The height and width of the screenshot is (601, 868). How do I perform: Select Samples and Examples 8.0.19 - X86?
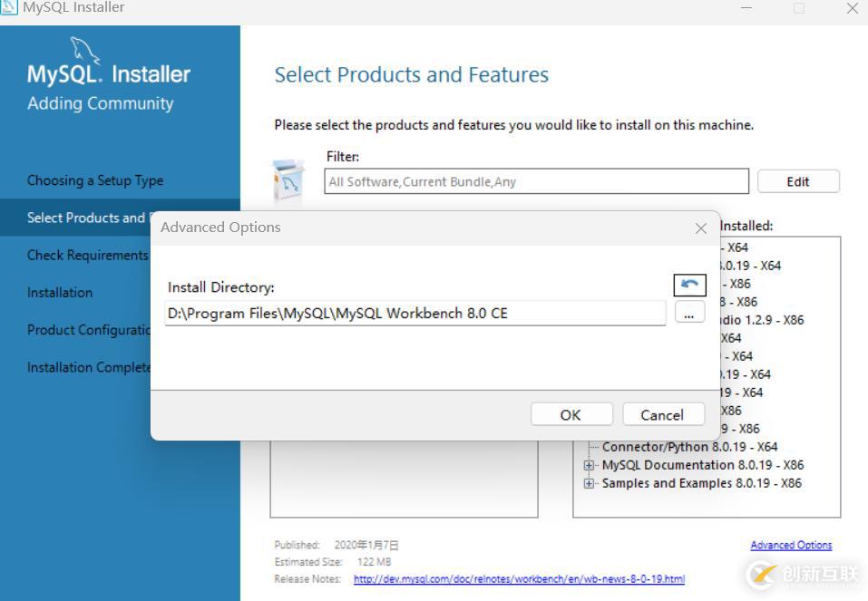(702, 483)
